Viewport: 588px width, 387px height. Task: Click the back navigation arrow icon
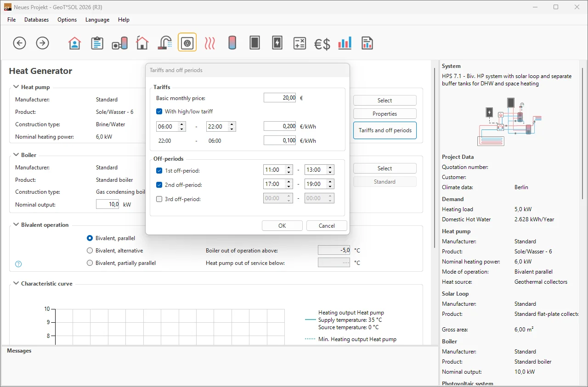[x=19, y=43]
